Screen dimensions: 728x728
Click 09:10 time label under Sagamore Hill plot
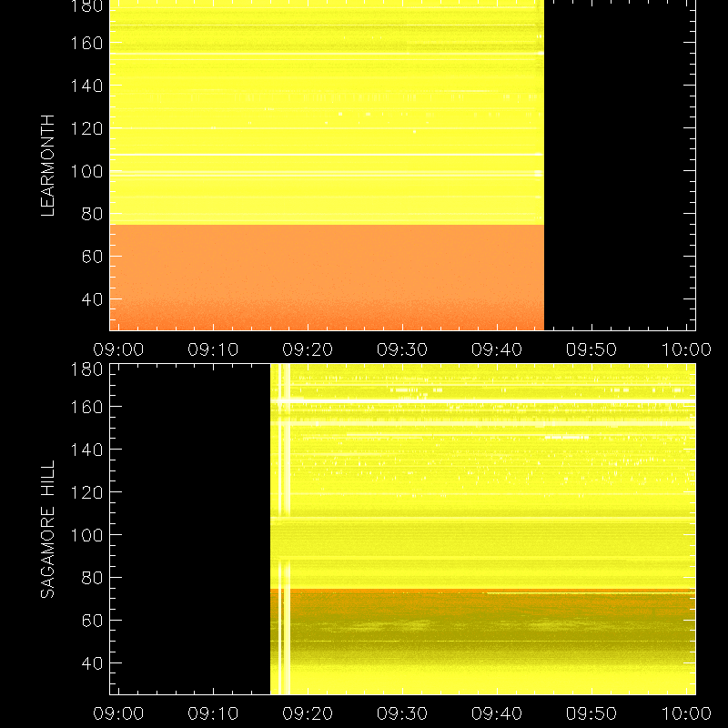pyautogui.click(x=213, y=713)
